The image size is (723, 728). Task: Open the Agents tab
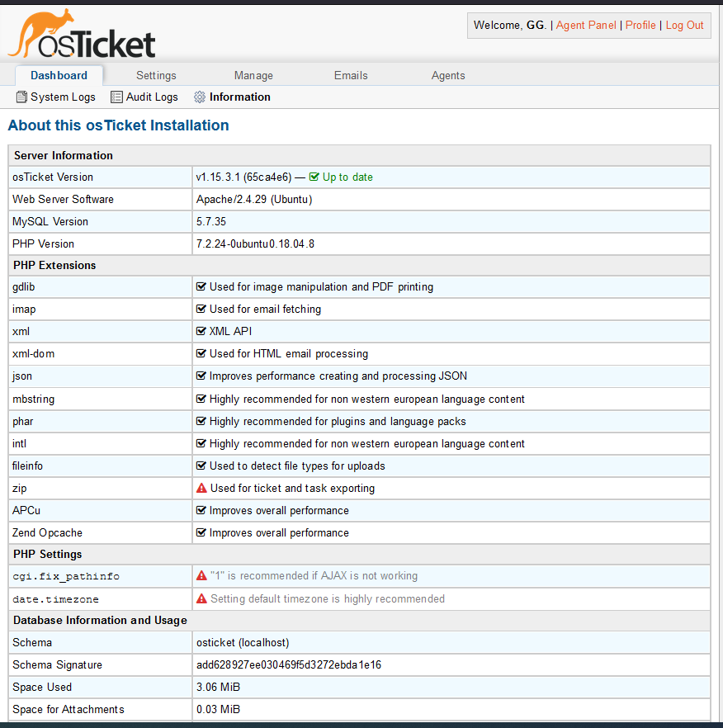[x=448, y=75]
